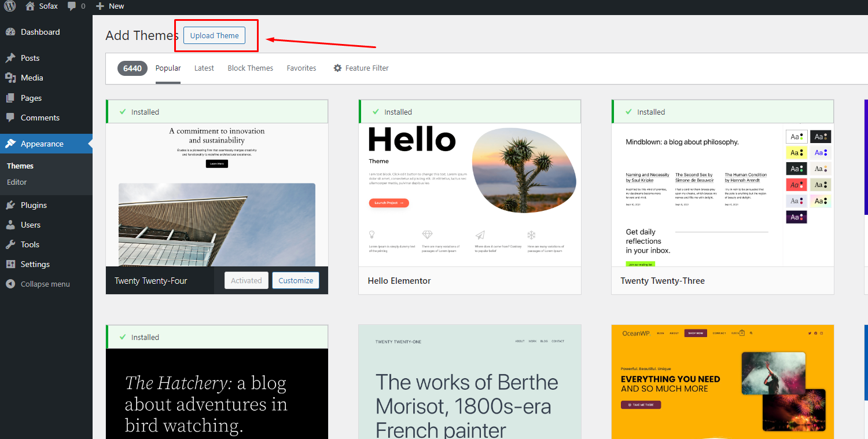Click the Upload Theme button
Screen dimensions: 868x439
point(215,35)
